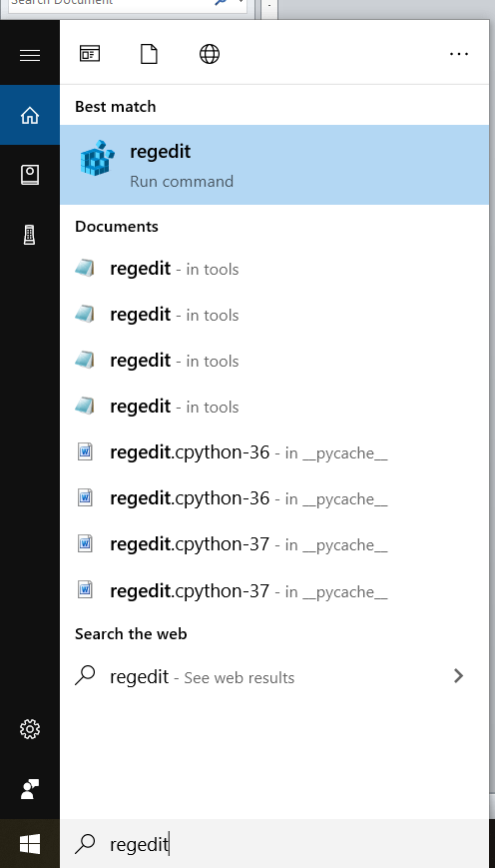This screenshot has height=868, width=495.
Task: Launch the regedit Run command best match
Action: click(274, 165)
